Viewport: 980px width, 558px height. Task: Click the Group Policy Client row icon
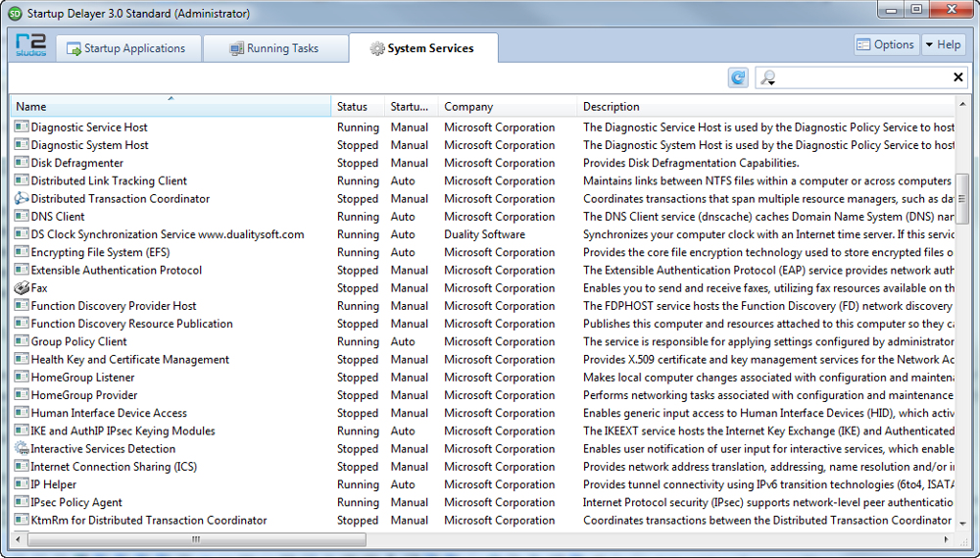pos(22,341)
